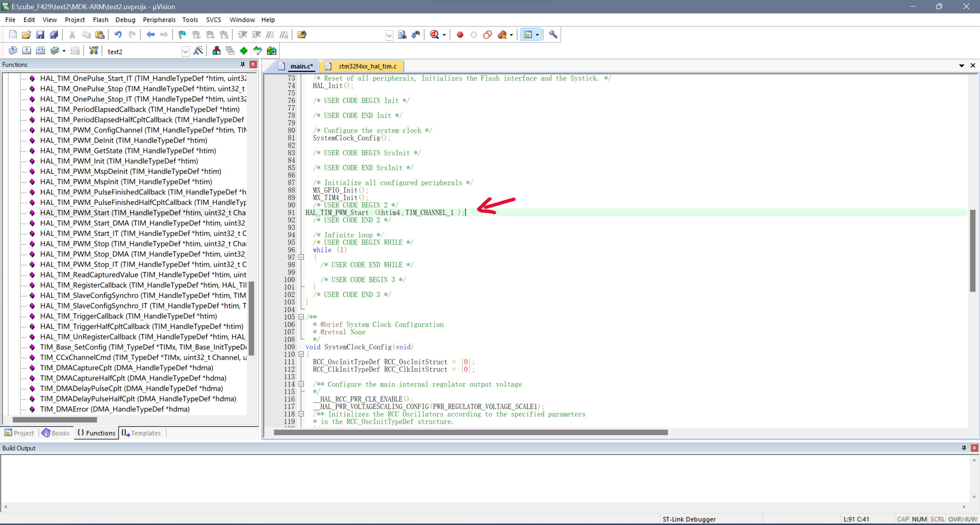Pin the Functions panel open

(x=242, y=64)
